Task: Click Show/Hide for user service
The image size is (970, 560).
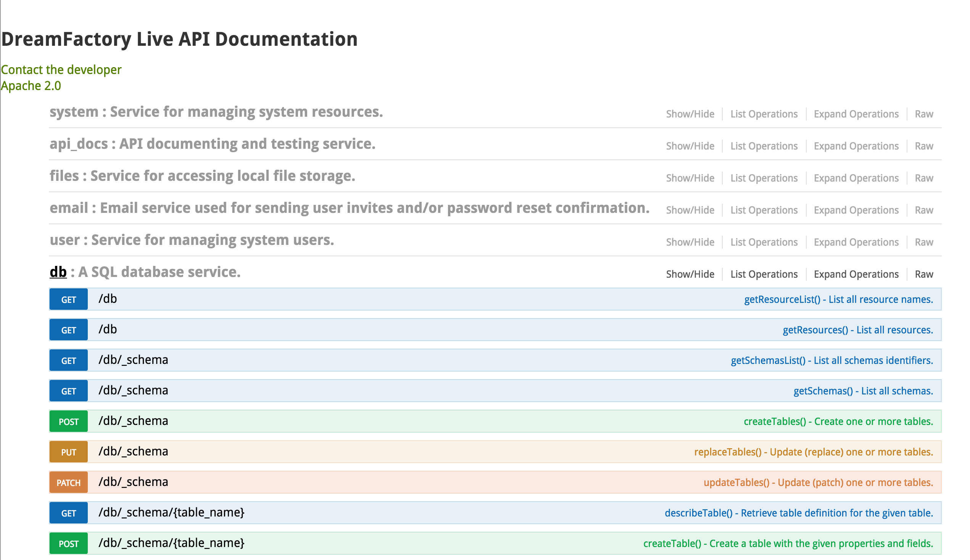Action: [690, 242]
